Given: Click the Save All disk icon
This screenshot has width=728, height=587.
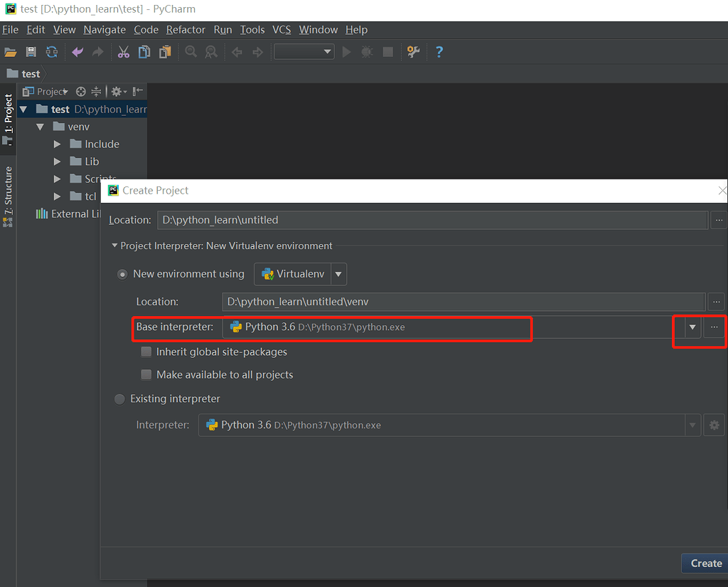Looking at the screenshot, I should (x=31, y=52).
